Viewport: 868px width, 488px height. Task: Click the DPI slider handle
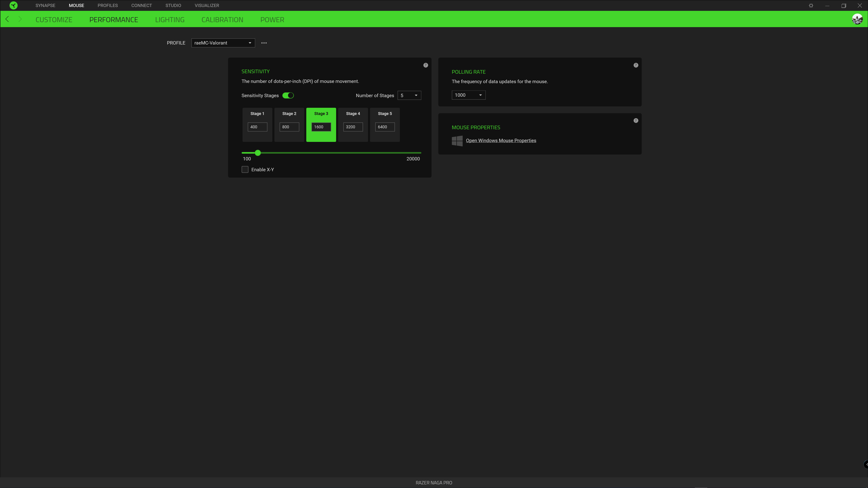point(258,153)
